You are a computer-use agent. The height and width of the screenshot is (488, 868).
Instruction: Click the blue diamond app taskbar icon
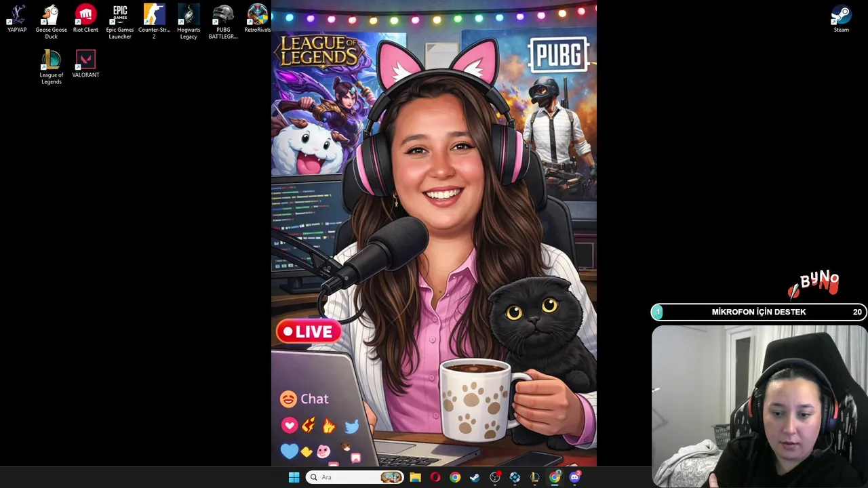(515, 477)
